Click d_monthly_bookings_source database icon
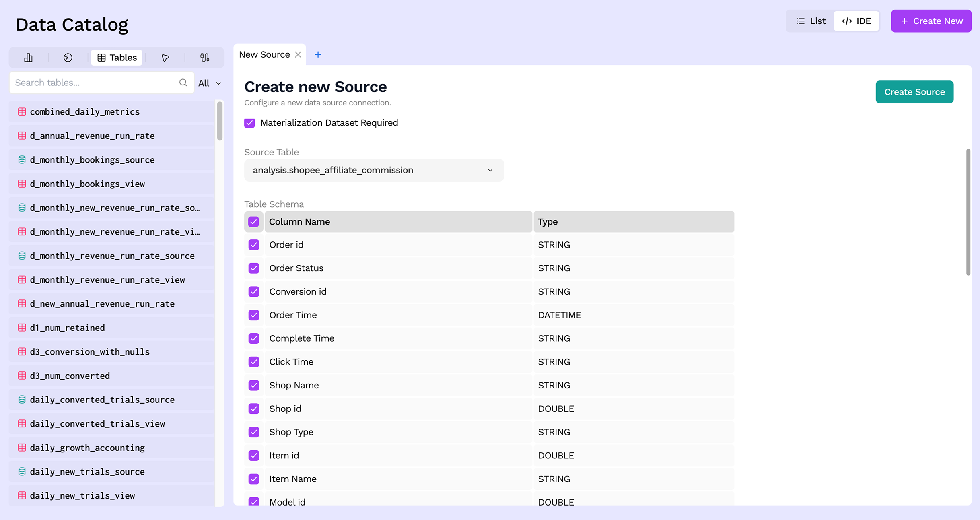The height and width of the screenshot is (520, 980). [x=22, y=160]
